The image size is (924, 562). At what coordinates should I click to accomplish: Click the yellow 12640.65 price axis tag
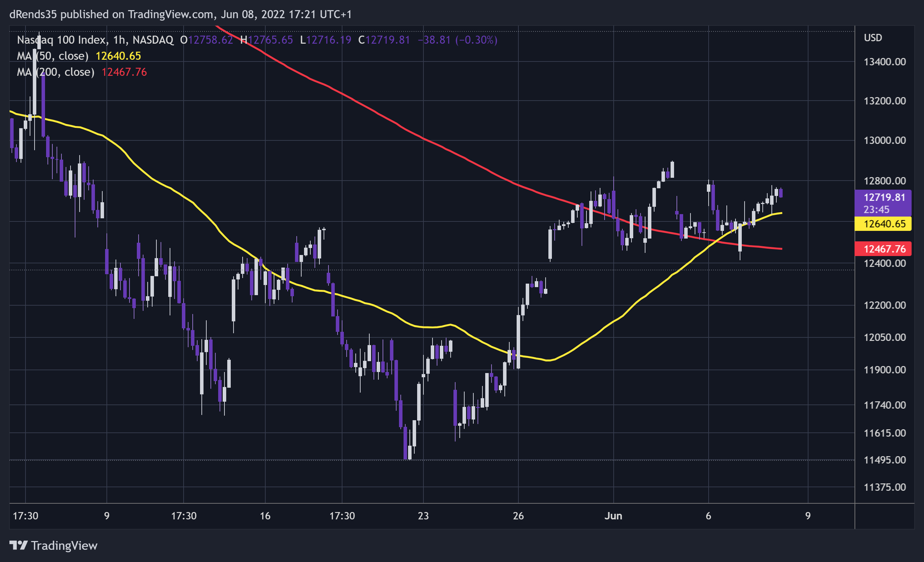click(x=883, y=224)
